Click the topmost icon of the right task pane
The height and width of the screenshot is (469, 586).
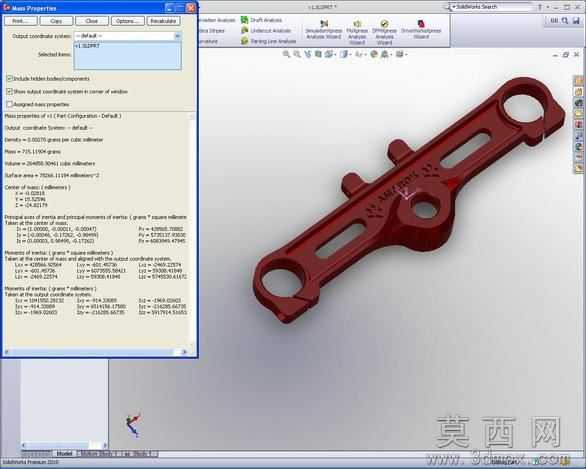coord(579,81)
